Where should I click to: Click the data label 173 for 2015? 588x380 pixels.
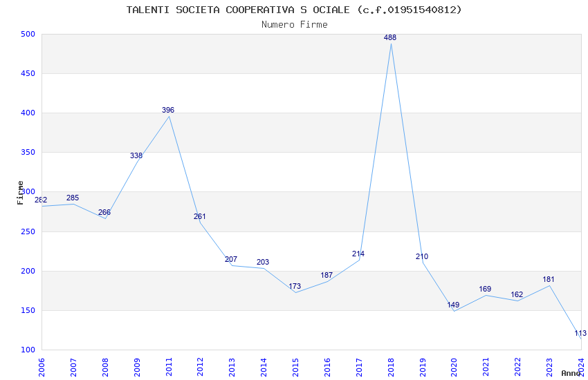295,287
